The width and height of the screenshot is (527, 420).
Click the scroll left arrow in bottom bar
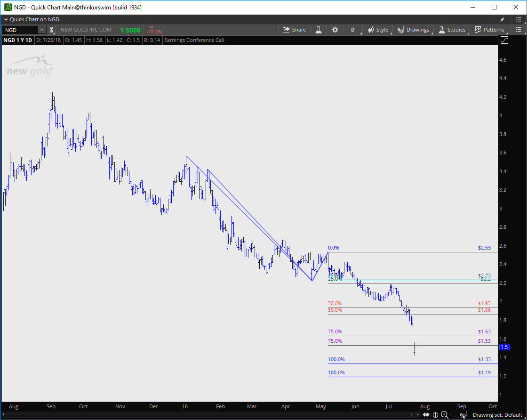point(412,415)
